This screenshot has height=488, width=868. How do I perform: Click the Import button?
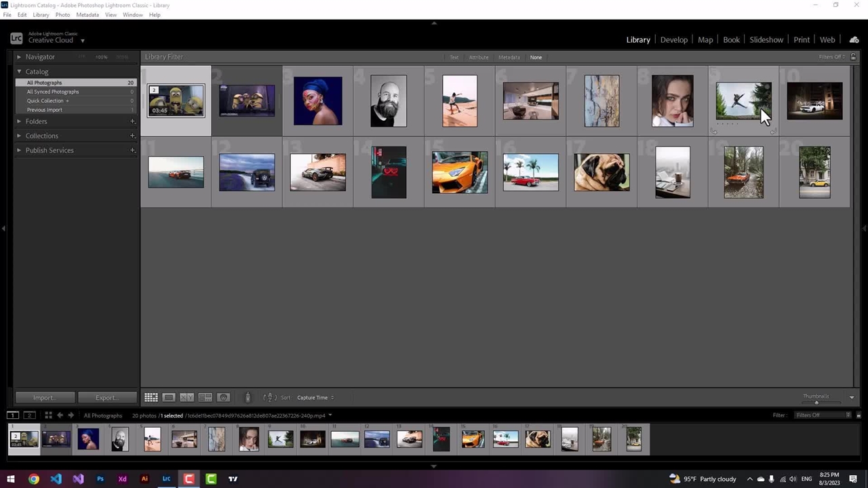[x=43, y=398]
